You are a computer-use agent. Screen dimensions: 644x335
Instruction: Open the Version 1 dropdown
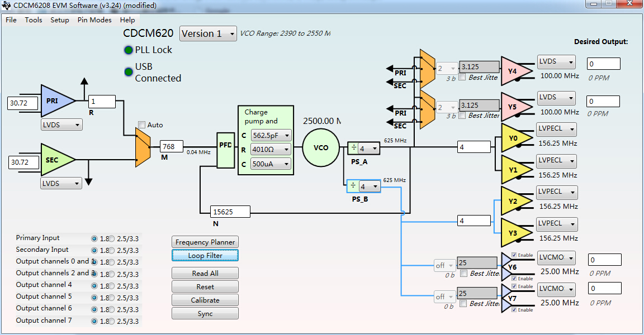point(208,33)
